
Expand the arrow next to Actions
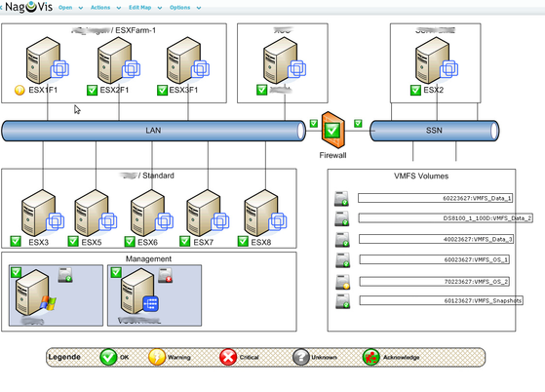point(119,8)
